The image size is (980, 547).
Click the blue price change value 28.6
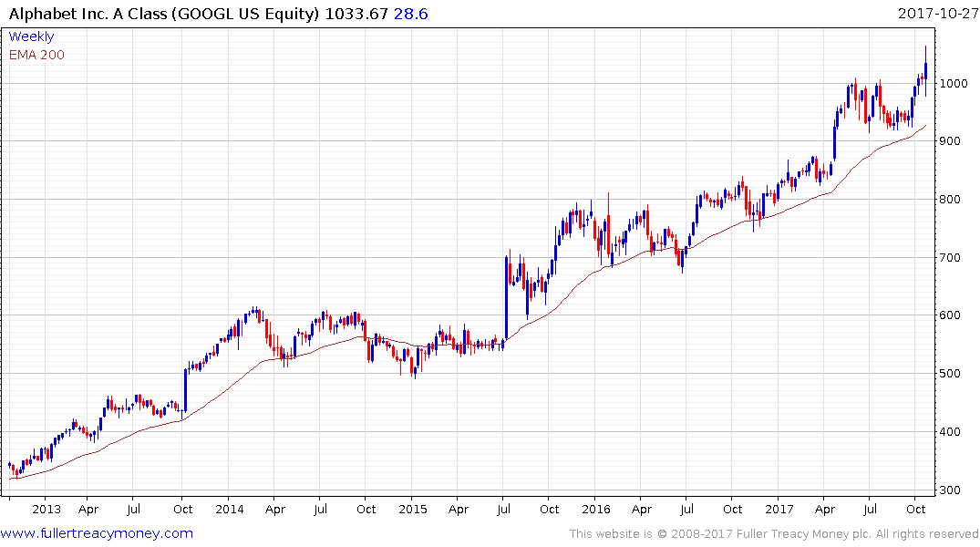coord(410,14)
